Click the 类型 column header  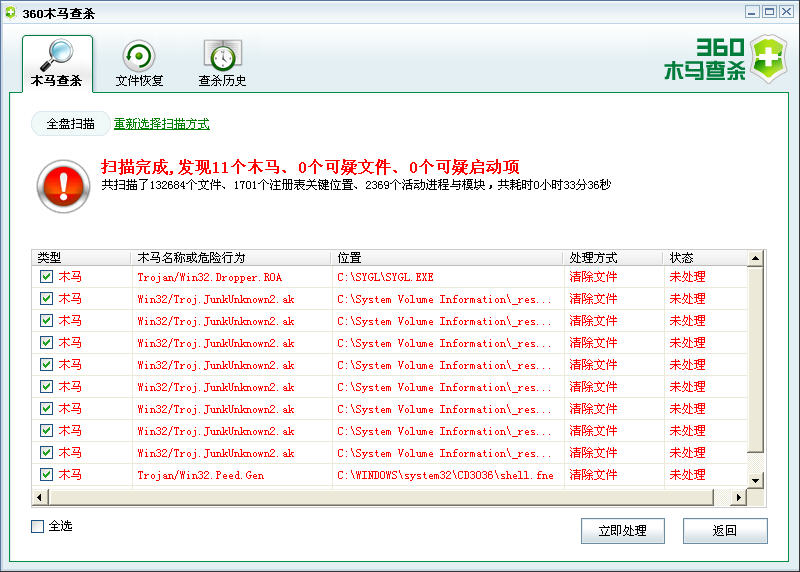pos(82,258)
